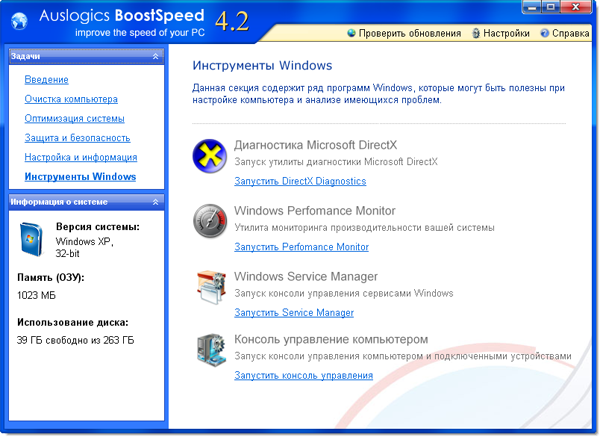Click the Инструменты Windows page title
600x437 pixels.
click(x=262, y=65)
